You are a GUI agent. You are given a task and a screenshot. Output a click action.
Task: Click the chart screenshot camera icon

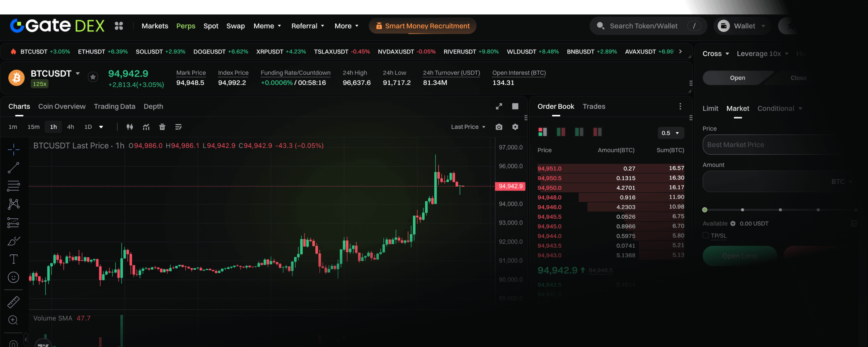[499, 127]
